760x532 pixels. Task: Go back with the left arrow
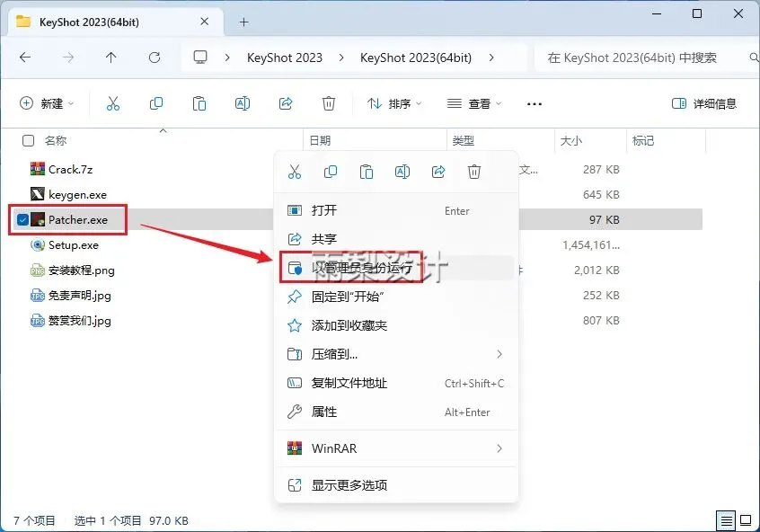pos(25,58)
